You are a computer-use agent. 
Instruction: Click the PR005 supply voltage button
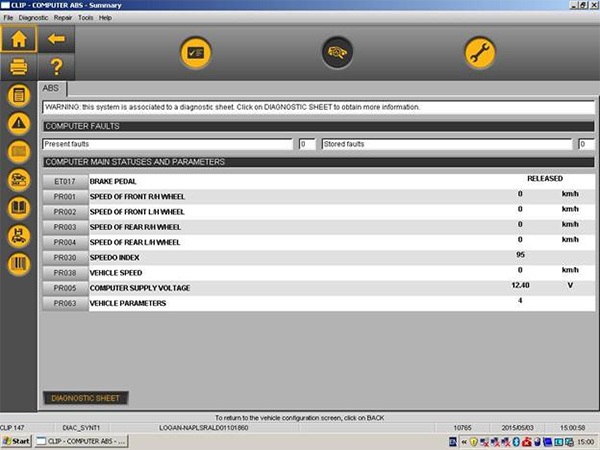coord(65,287)
